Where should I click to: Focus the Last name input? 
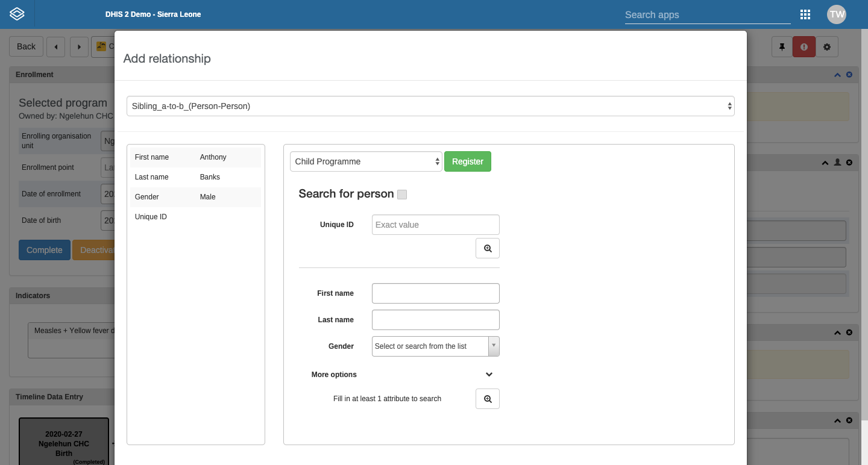(435, 320)
